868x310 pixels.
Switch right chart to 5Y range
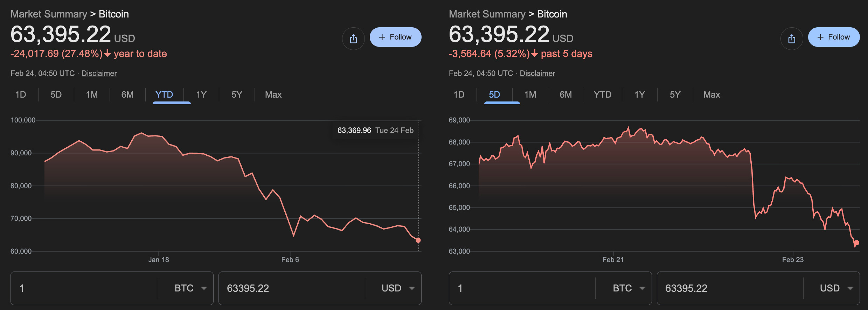[x=675, y=95]
